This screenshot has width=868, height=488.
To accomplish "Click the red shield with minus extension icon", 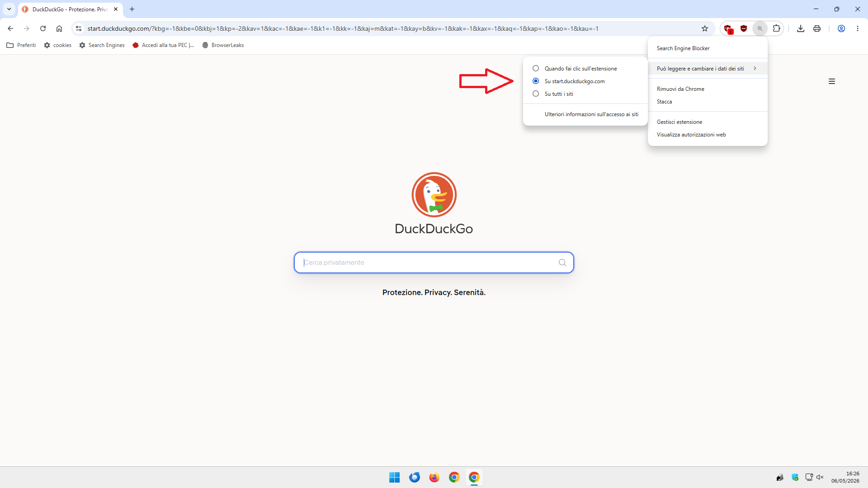I will coord(744,28).
